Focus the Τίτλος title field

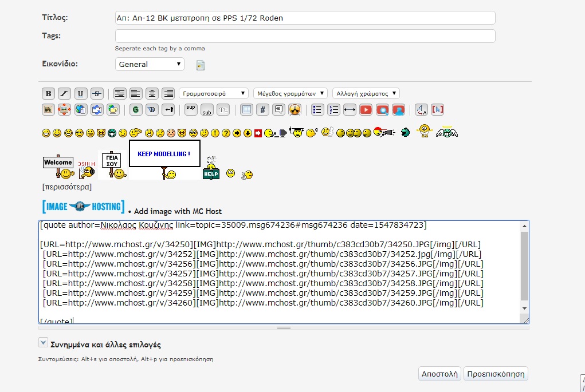click(x=305, y=18)
